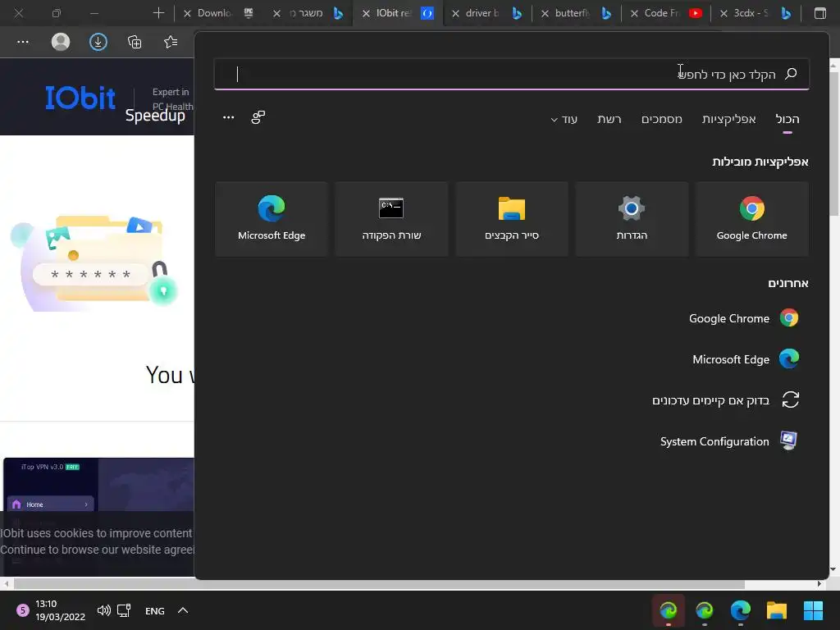Open Edge vertical tabs action menu
Screen dimensions: 840x630
[820, 13]
